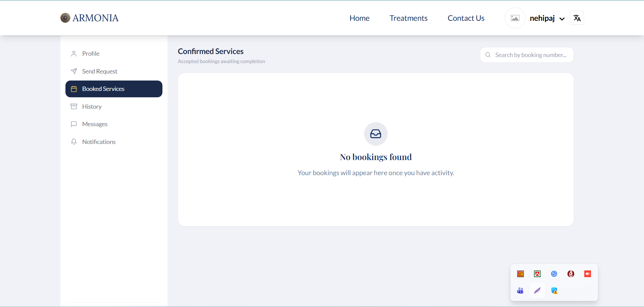Click the blue sync arrows tray icon
The width and height of the screenshot is (644, 307).
[x=554, y=274]
